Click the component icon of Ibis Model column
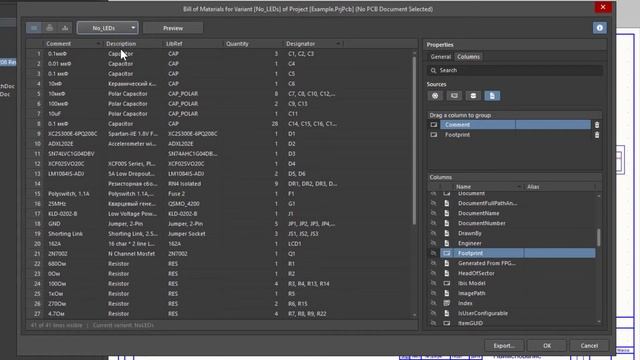Screen dimensions: 640x360 [x=447, y=283]
